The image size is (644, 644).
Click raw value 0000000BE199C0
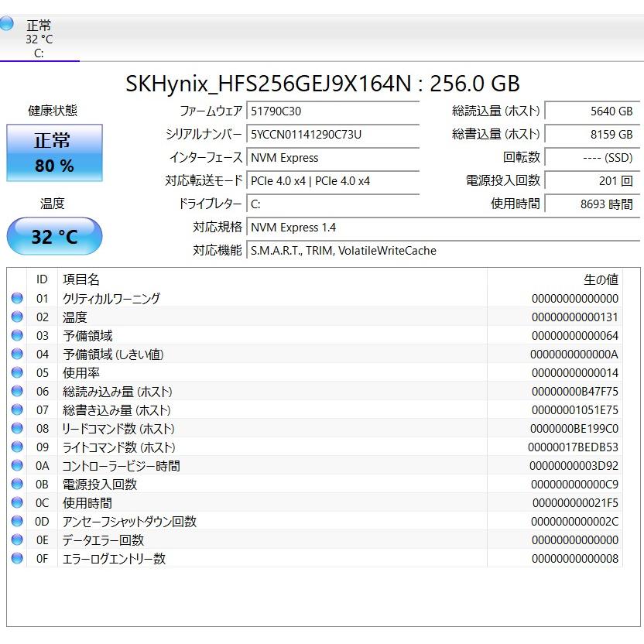[x=574, y=428]
